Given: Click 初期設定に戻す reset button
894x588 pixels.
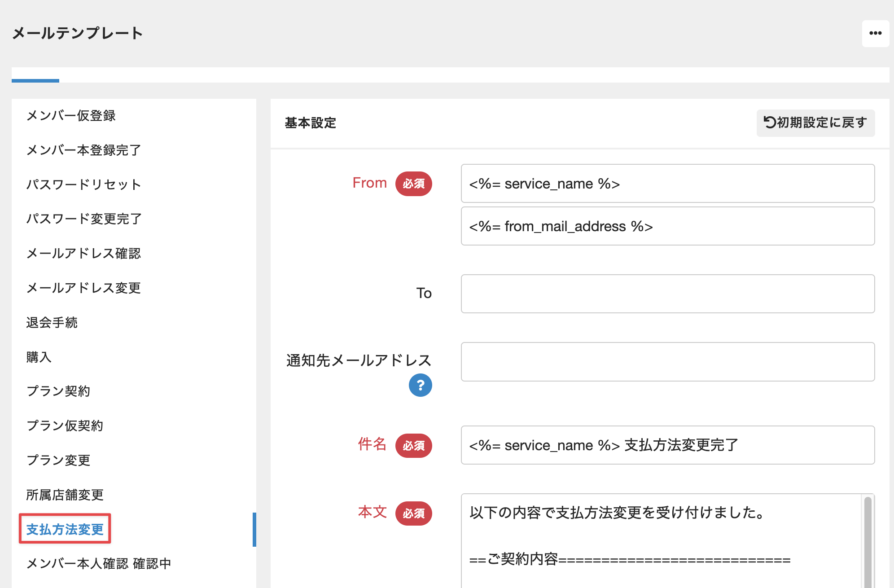Looking at the screenshot, I should [815, 123].
